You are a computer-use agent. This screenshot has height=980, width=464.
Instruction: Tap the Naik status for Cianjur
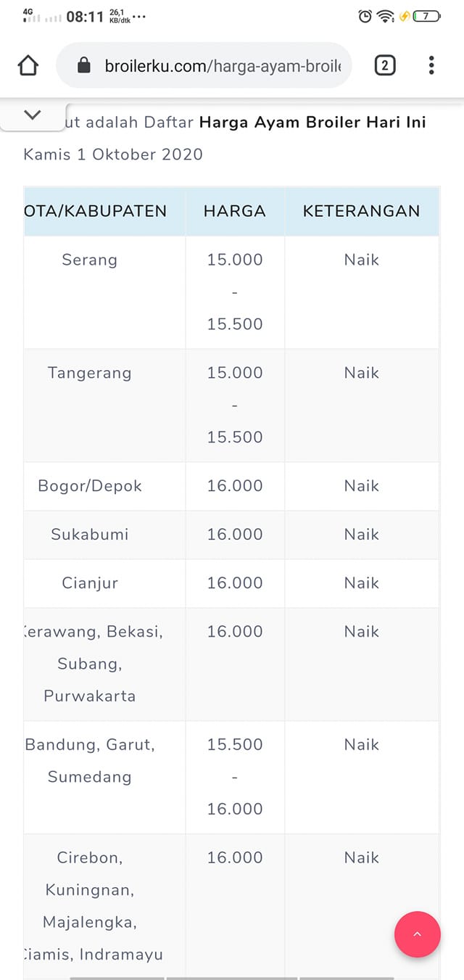coord(362,583)
